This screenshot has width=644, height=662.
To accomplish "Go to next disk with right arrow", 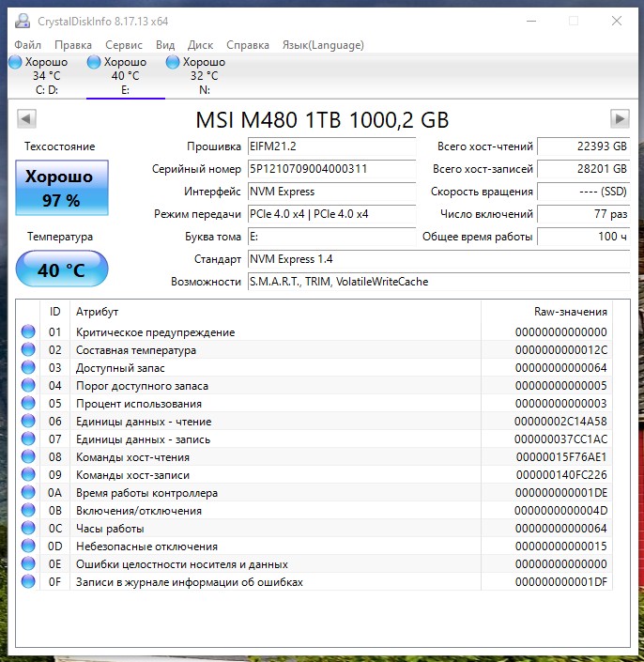I will [x=620, y=118].
